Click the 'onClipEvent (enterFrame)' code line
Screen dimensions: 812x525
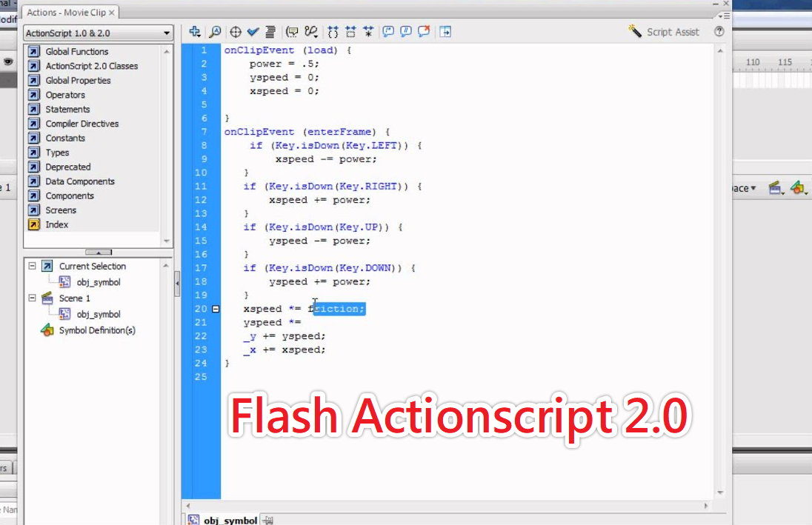coord(307,132)
